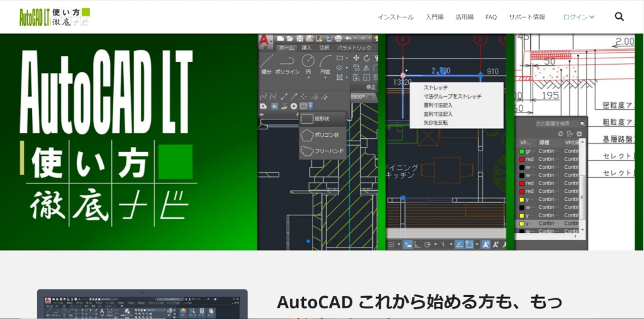
Task: Open the revision cloud blue dropdown arrow
Action: point(311,105)
